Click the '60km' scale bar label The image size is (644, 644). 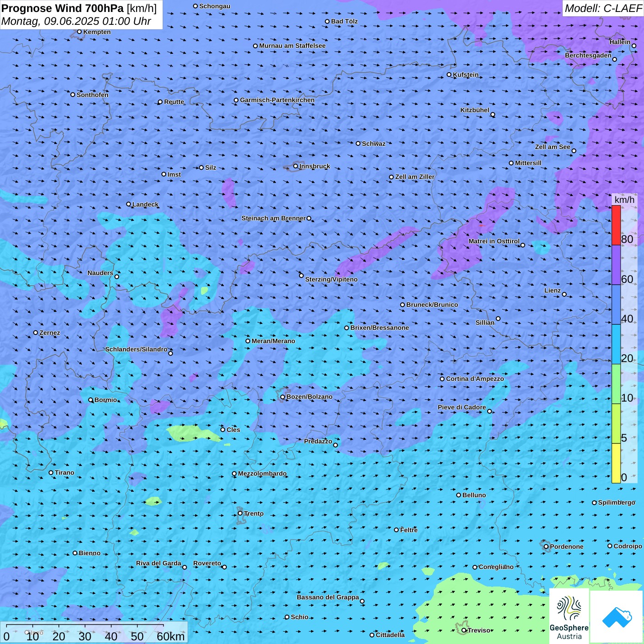[x=171, y=636]
